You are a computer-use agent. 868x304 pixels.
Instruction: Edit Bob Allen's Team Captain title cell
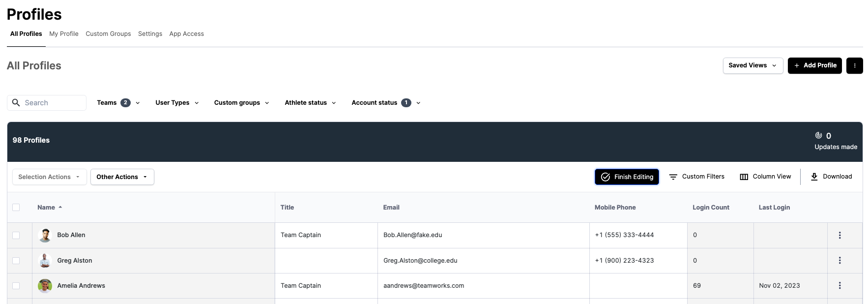click(x=326, y=235)
